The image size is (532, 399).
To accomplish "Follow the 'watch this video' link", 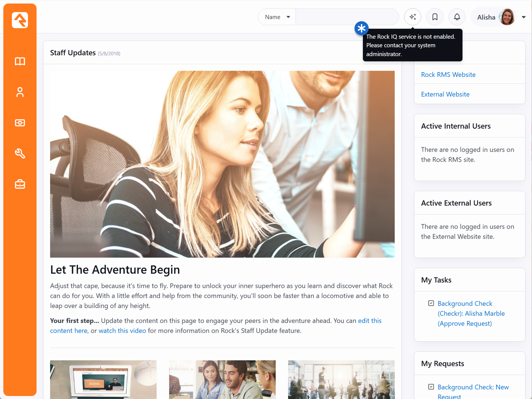I will coord(122,331).
